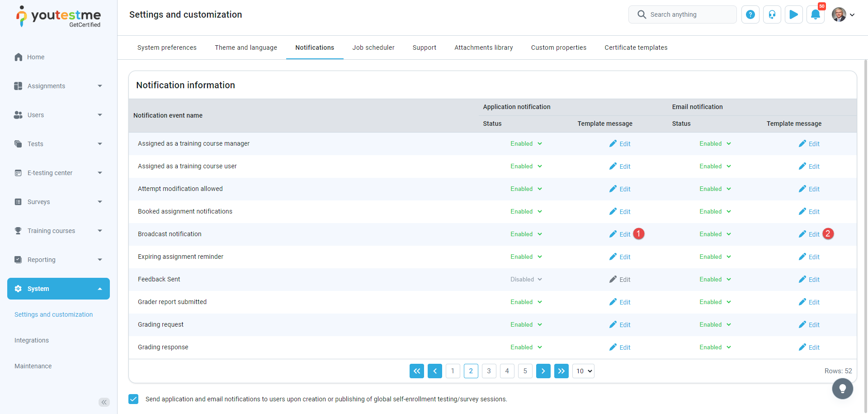Image resolution: width=868 pixels, height=414 pixels.
Task: Change the rows per page dropdown
Action: pyautogui.click(x=583, y=371)
